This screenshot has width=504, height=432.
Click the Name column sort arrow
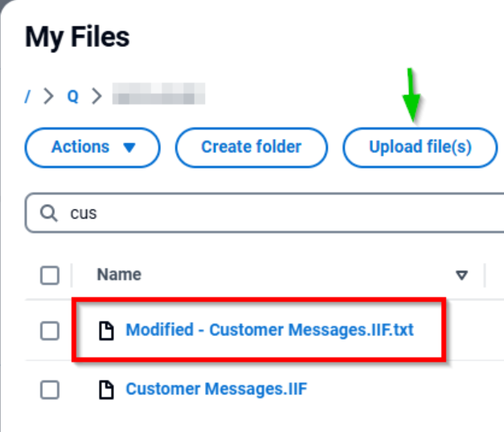pos(461,275)
